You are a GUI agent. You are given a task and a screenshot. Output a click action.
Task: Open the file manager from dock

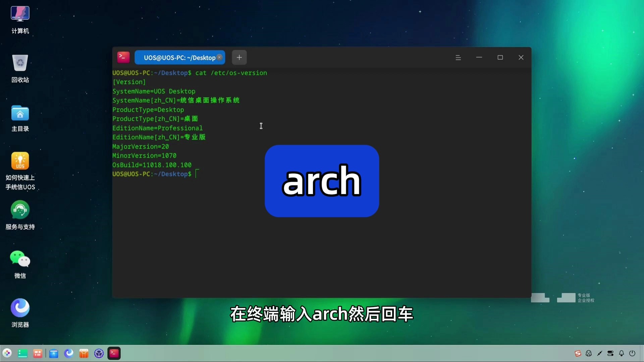(x=54, y=353)
